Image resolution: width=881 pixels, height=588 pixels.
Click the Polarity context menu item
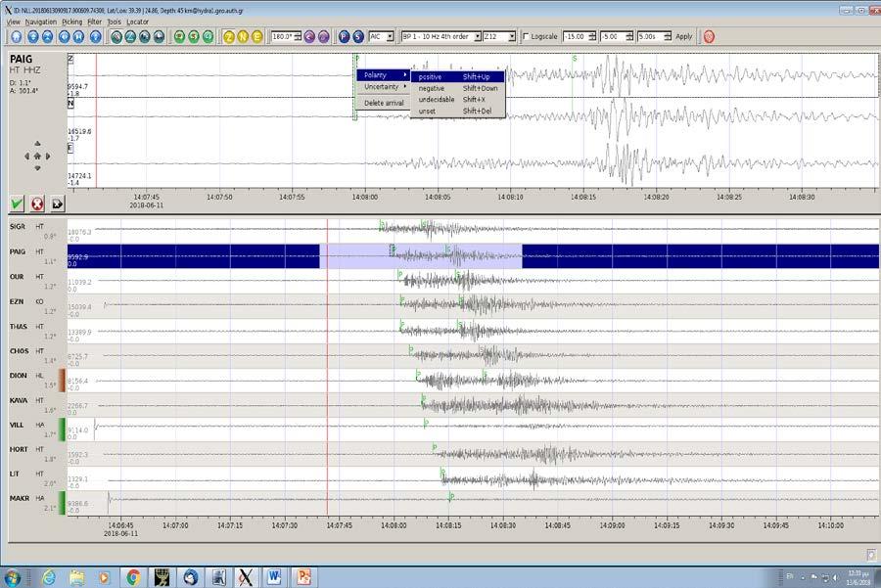383,75
